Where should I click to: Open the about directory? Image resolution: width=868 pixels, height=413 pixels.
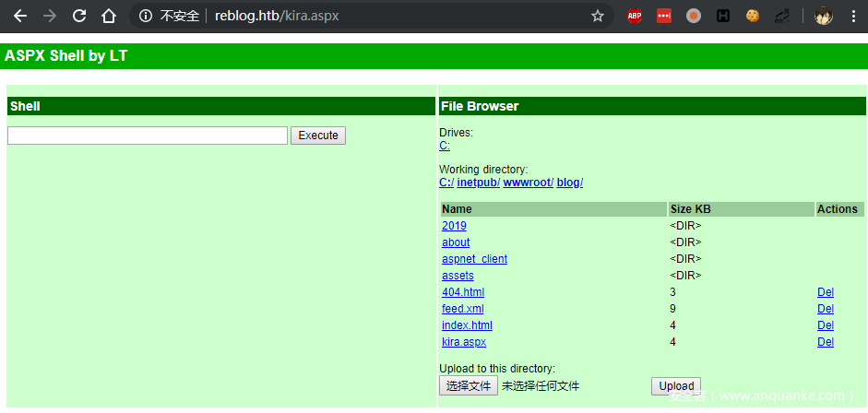456,242
